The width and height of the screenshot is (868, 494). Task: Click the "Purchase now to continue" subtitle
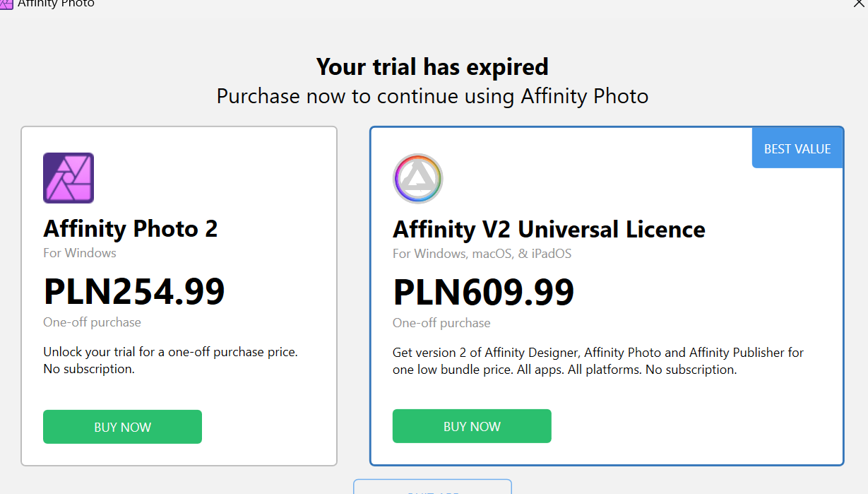click(x=432, y=95)
